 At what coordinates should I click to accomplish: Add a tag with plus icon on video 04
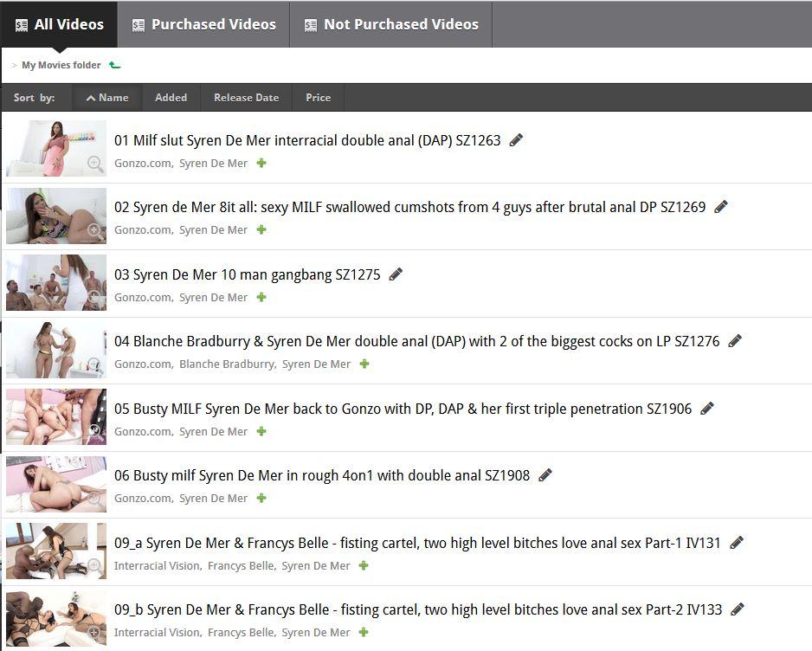coord(364,364)
